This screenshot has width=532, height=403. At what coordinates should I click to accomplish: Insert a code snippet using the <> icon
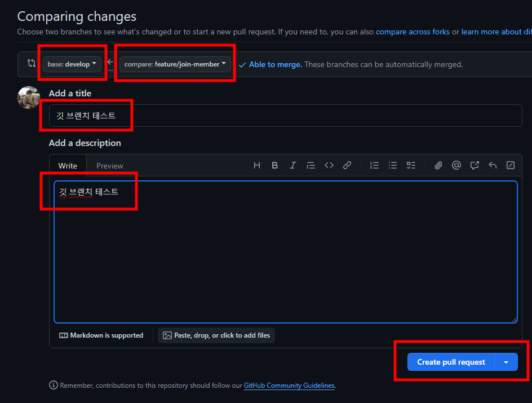329,165
